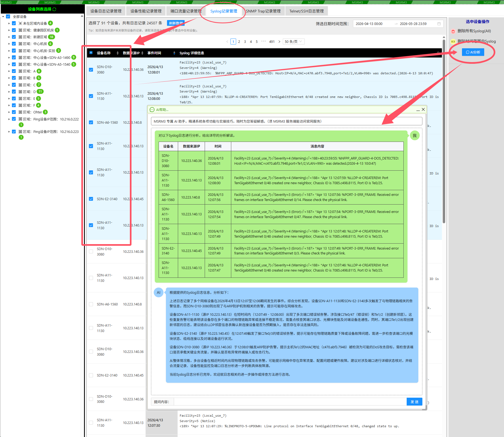Viewport: 504px width, 437px height.
Task: Click the 我 user avatar in chat
Action: click(x=415, y=136)
